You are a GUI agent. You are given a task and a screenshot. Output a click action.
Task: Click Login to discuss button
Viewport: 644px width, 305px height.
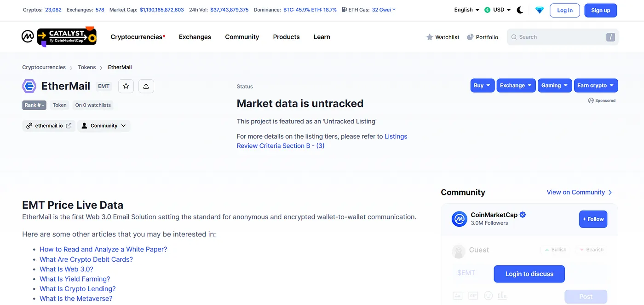click(x=529, y=274)
